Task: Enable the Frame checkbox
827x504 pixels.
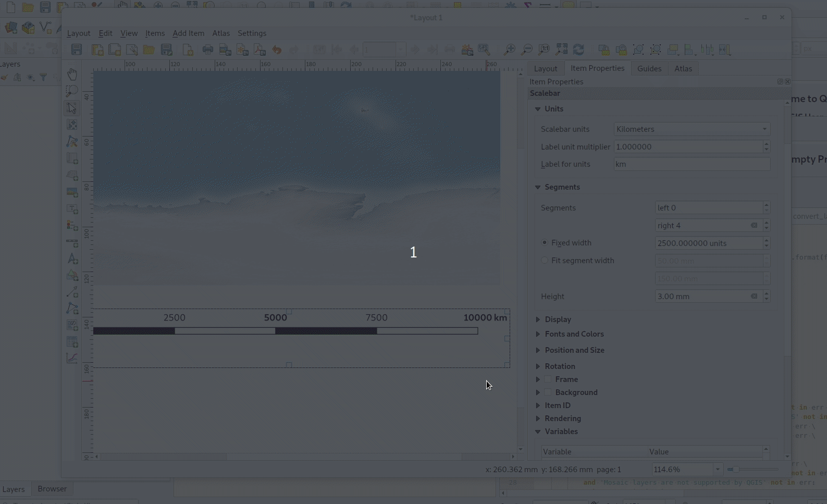Action: pos(548,379)
